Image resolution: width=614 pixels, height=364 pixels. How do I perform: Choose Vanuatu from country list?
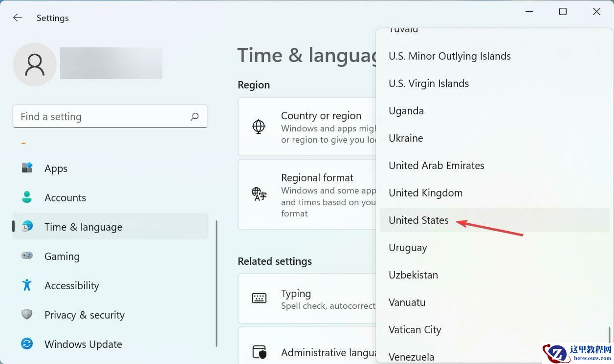[494, 302]
